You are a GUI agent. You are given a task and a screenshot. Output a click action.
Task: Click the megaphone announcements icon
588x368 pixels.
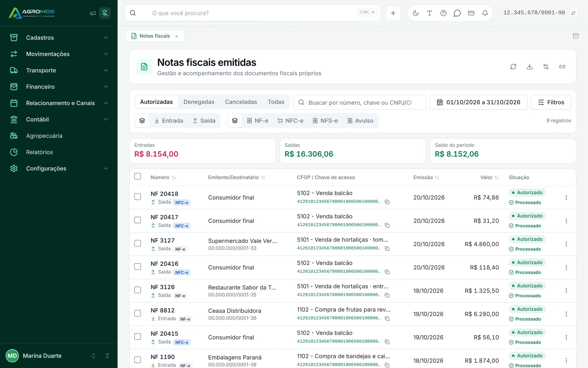point(93,13)
